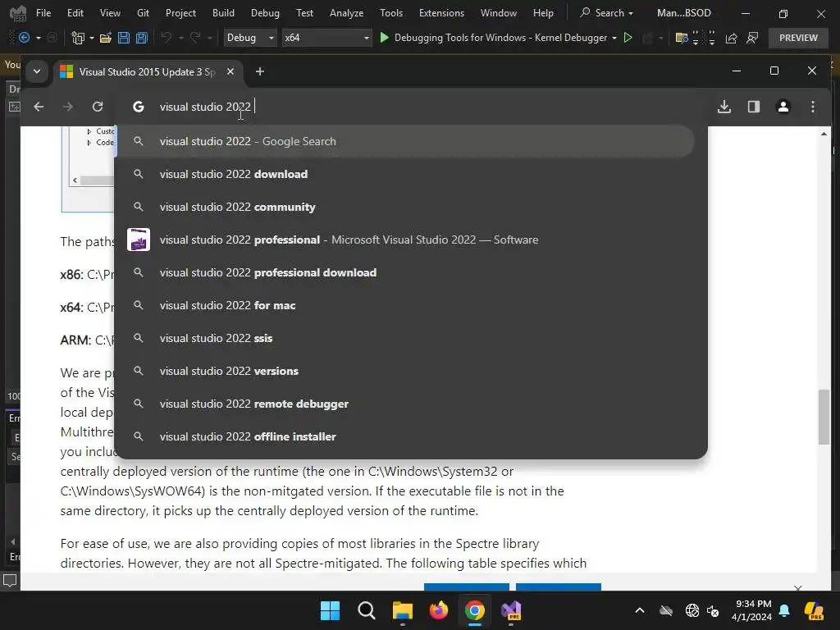Select 'visual studio 2022 offline installer' suggestion
Viewport: 840px width, 630px height.
coord(405,436)
